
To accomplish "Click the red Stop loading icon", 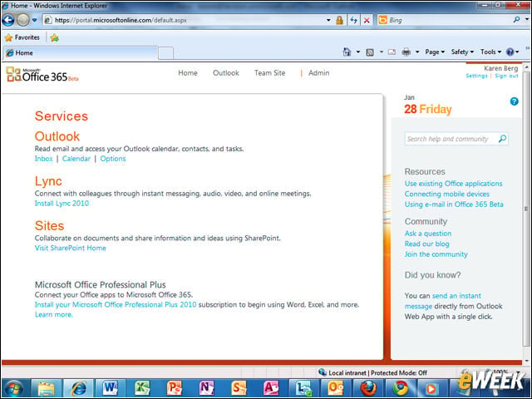I will [x=367, y=20].
